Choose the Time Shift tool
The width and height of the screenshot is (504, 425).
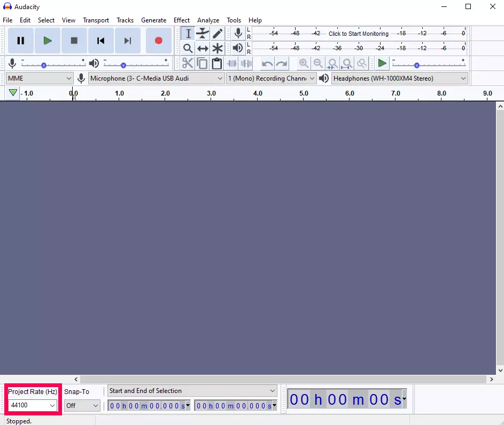[x=203, y=49]
